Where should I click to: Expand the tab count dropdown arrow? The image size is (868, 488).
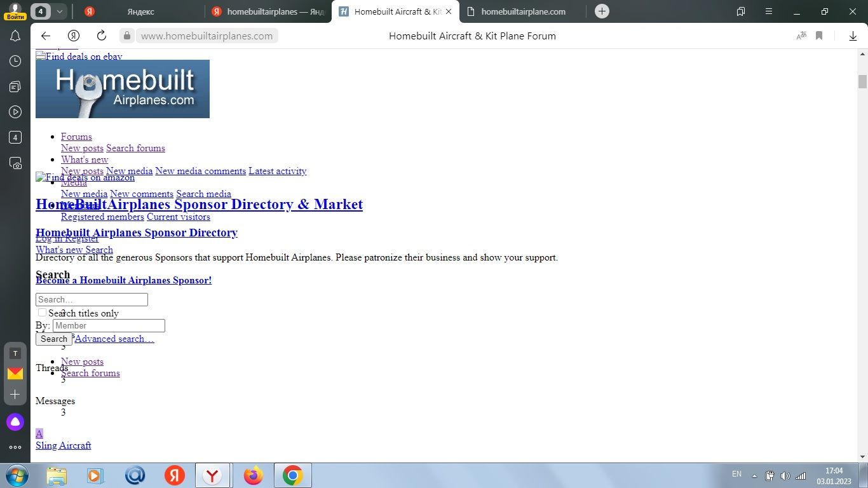[59, 11]
